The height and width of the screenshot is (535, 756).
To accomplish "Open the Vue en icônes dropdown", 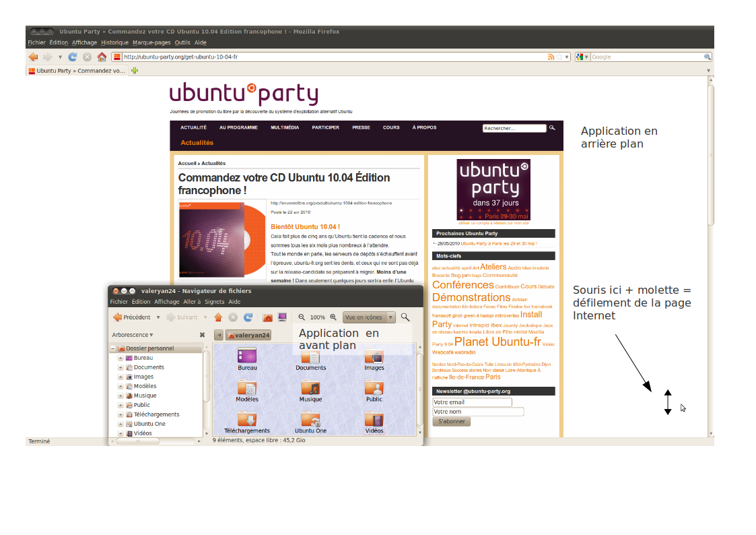I will pos(368,317).
